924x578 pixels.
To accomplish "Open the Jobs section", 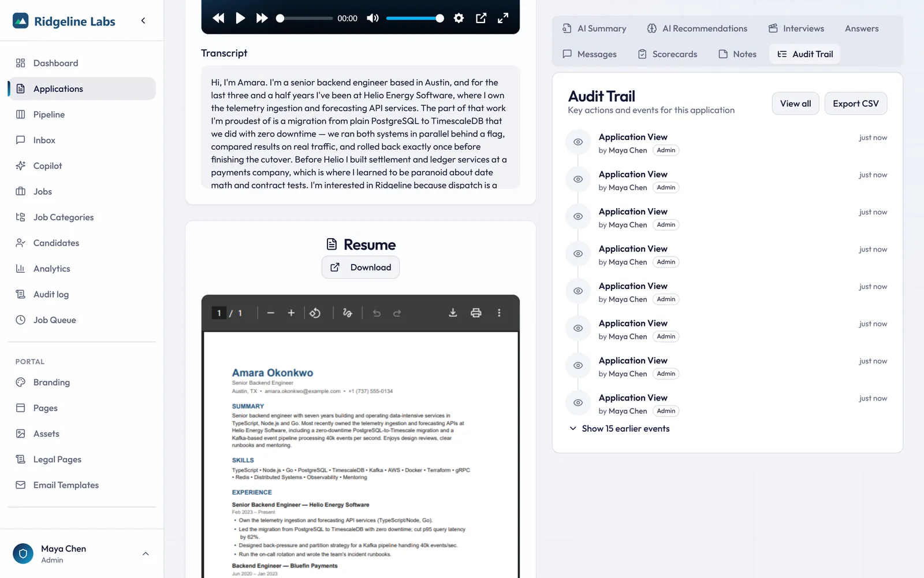I will point(82,191).
